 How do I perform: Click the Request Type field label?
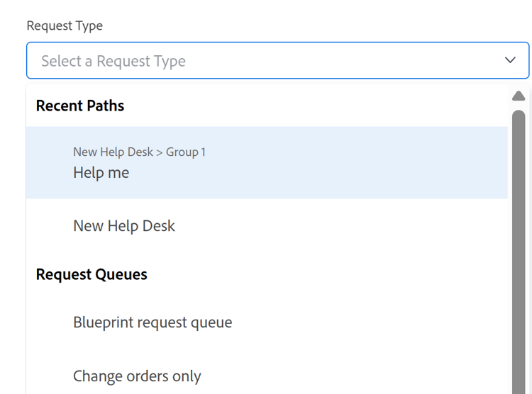[65, 26]
